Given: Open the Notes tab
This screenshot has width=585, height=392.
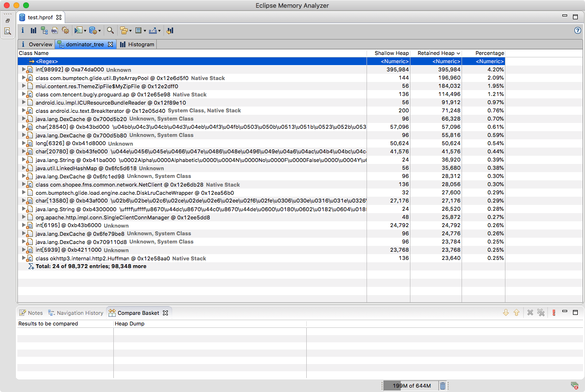Looking at the screenshot, I should [31, 313].
